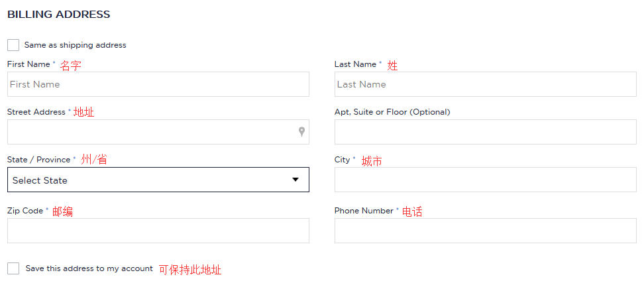Click the Apt, Suite or Floor label
The width and height of the screenshot is (644, 287).
point(392,112)
